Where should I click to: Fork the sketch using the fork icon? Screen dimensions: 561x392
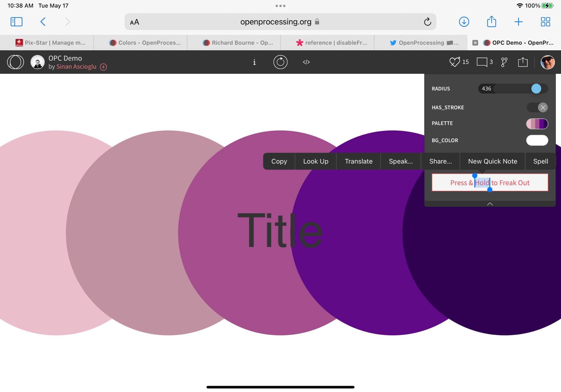(x=503, y=62)
